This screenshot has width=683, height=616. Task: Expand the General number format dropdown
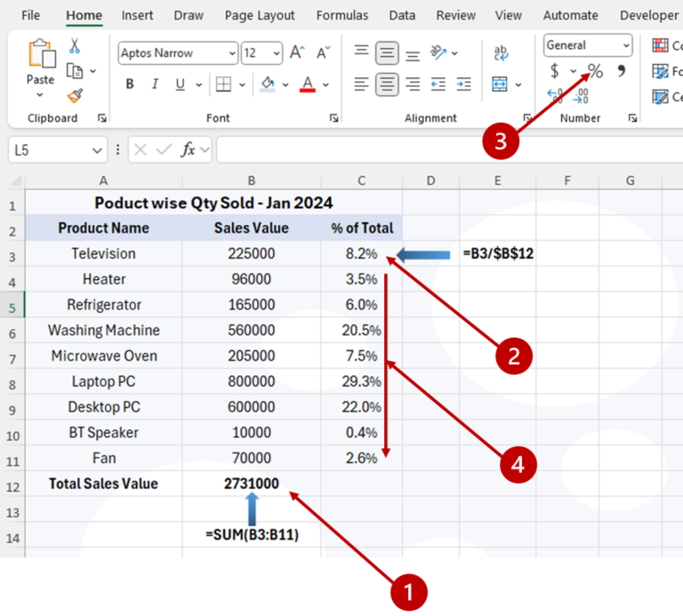626,45
